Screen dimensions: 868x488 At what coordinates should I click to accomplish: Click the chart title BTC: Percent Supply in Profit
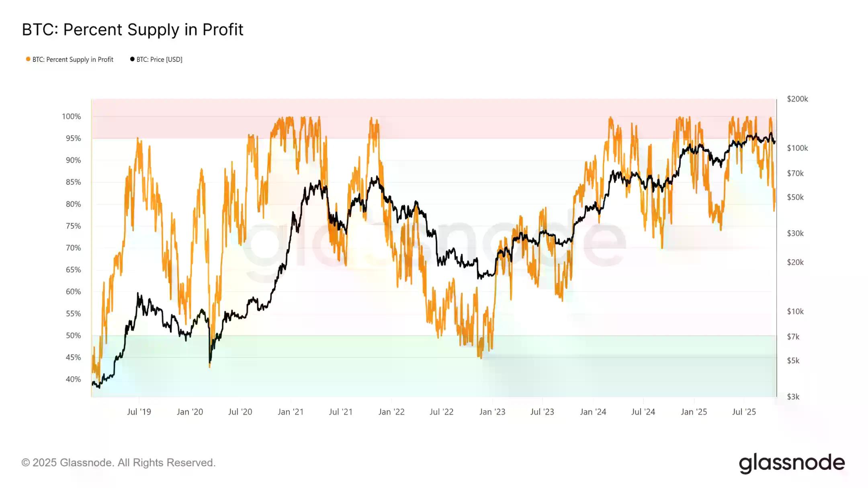(133, 30)
